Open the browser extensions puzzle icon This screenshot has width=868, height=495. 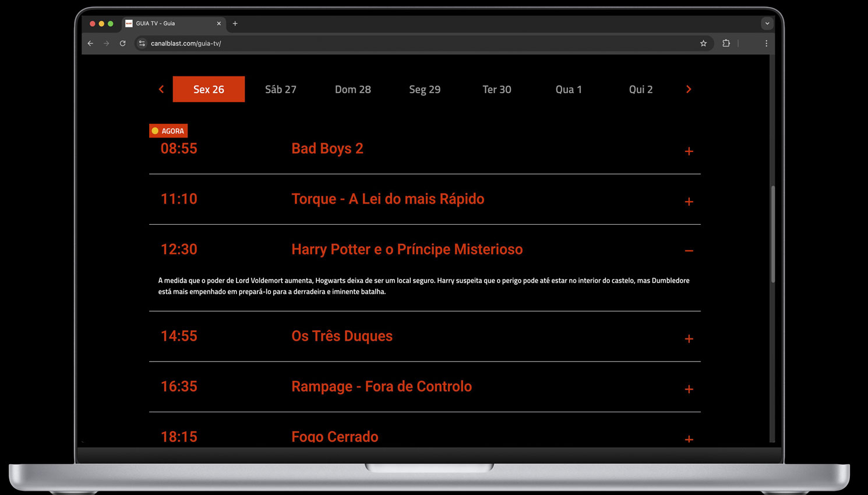pos(726,43)
